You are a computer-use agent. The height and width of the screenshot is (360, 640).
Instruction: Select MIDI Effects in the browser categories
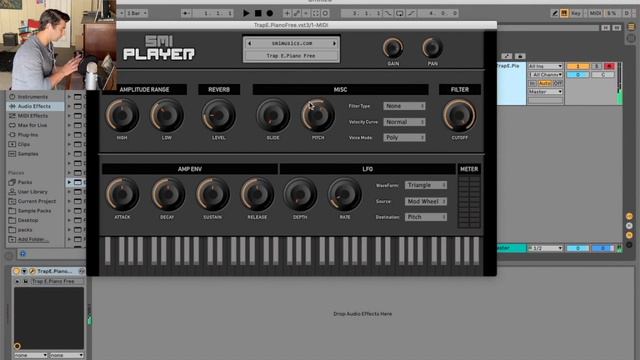click(x=33, y=116)
